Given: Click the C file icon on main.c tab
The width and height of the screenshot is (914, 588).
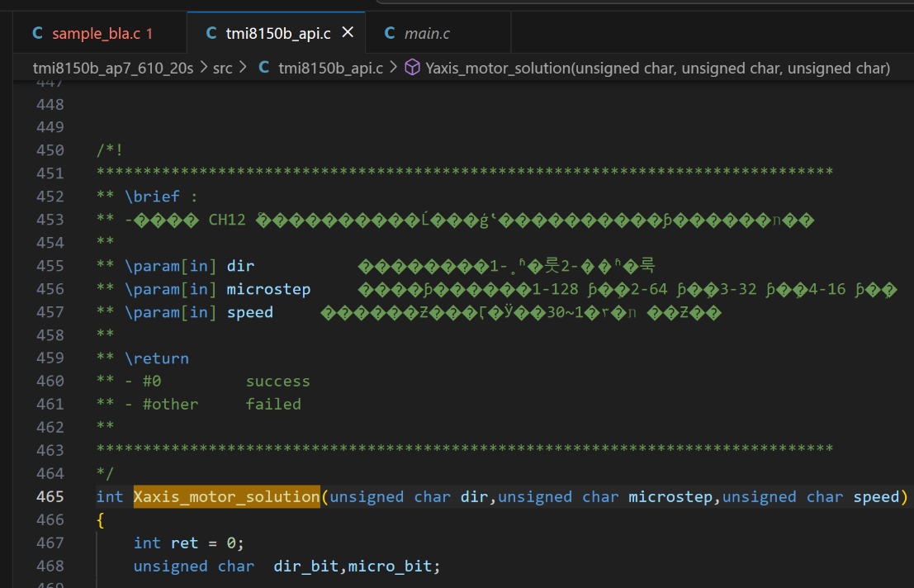Looking at the screenshot, I should click(390, 33).
